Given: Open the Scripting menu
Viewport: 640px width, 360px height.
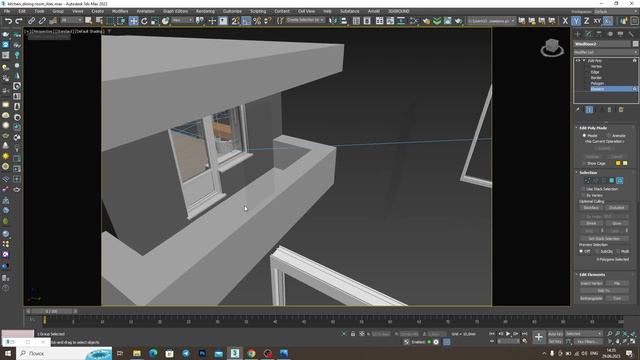Looking at the screenshot, I should click(258, 11).
